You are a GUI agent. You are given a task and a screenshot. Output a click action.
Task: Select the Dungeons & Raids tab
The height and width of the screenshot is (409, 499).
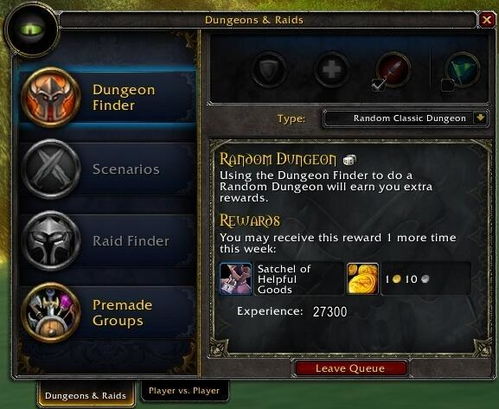pos(85,395)
